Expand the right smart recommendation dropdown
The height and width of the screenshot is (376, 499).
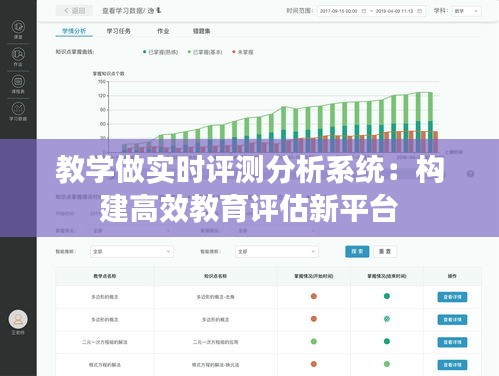pos(276,251)
